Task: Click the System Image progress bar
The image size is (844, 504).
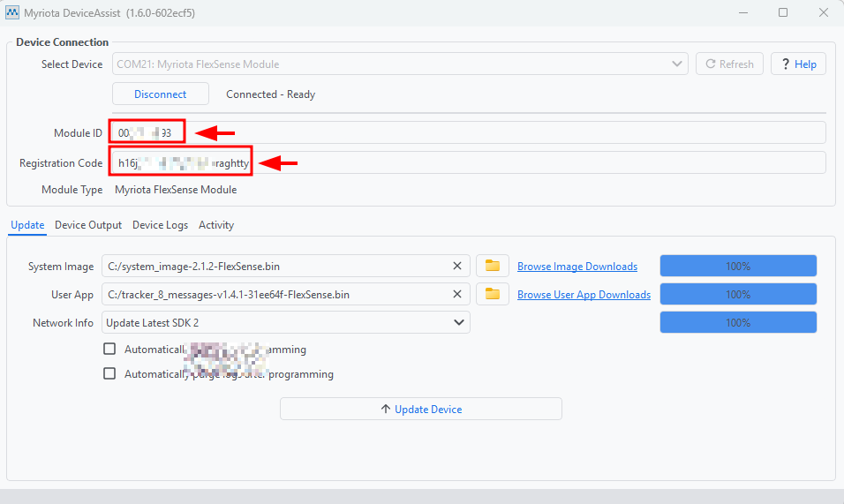Action: point(738,266)
